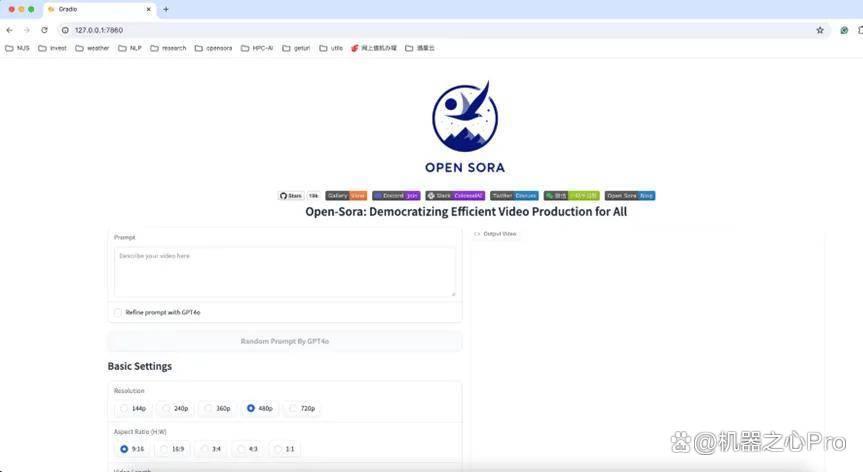Image resolution: width=863 pixels, height=472 pixels.
Task: Select 720p resolution
Action: click(302, 408)
